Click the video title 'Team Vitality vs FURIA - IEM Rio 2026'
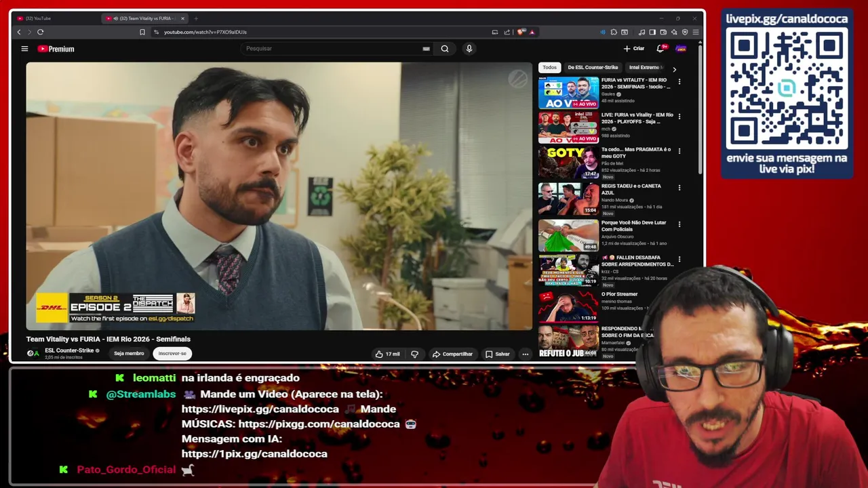This screenshot has height=488, width=868. click(x=108, y=339)
